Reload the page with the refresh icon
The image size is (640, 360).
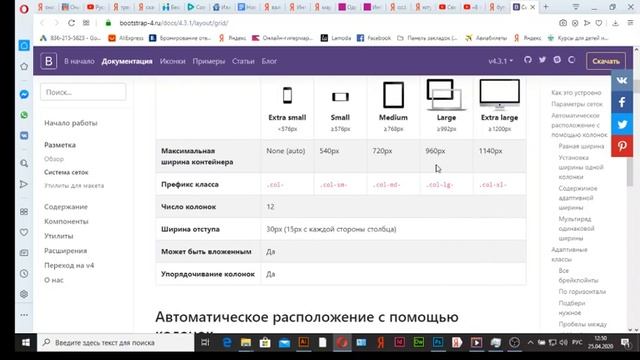[71, 23]
